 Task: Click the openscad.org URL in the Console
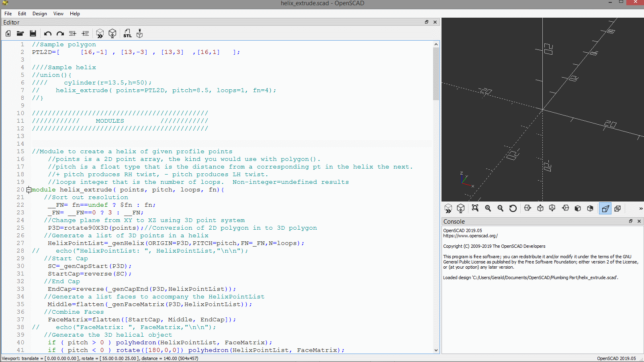pos(470,236)
